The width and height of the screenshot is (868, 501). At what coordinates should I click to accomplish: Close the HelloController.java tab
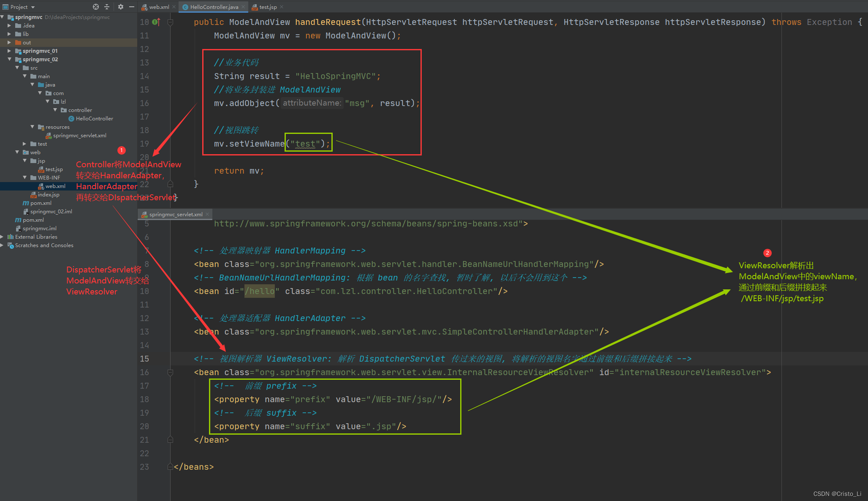tap(243, 7)
